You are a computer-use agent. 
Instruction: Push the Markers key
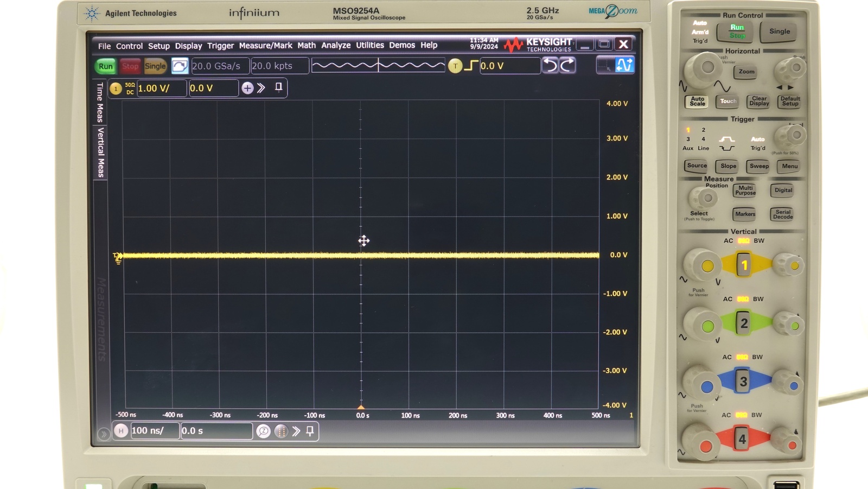coord(745,214)
